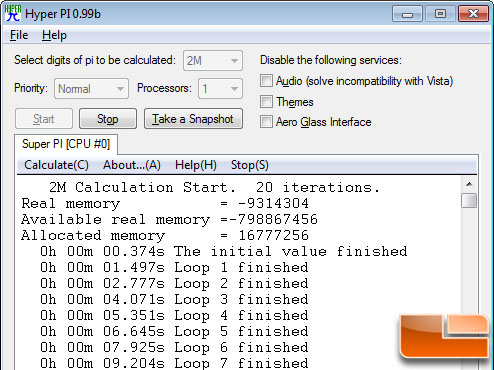
Task: Click the 'Loop 7 finished' log line
Action: click(x=174, y=363)
